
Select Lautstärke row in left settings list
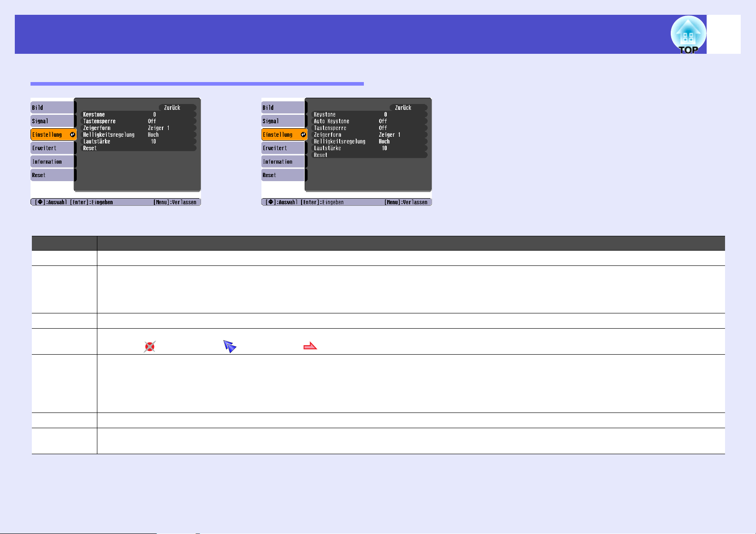tap(138, 141)
